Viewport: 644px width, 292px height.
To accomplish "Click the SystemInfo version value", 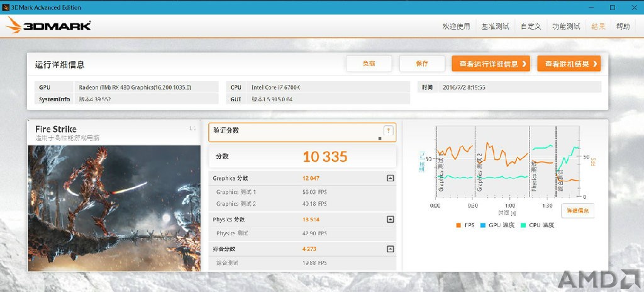I will click(x=147, y=99).
